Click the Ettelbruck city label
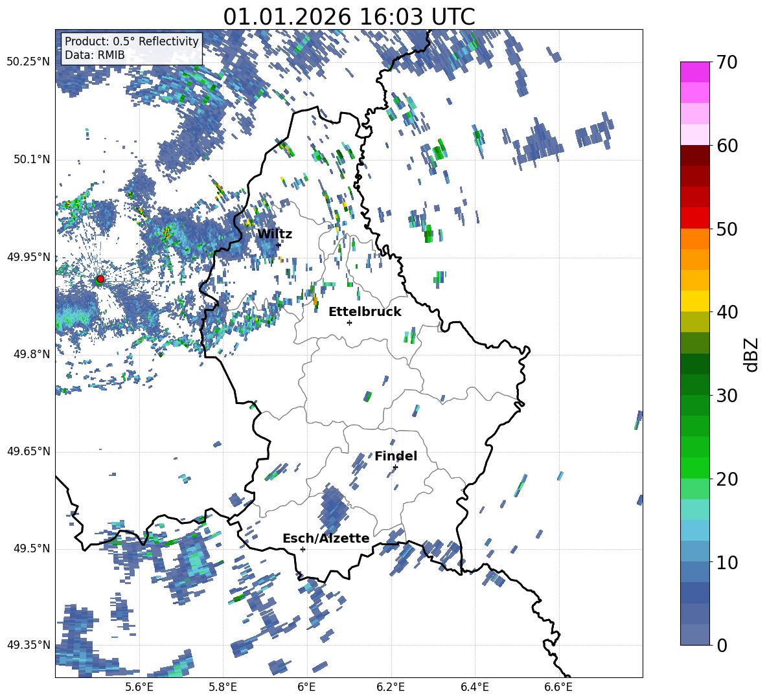767x700 pixels. coord(365,312)
